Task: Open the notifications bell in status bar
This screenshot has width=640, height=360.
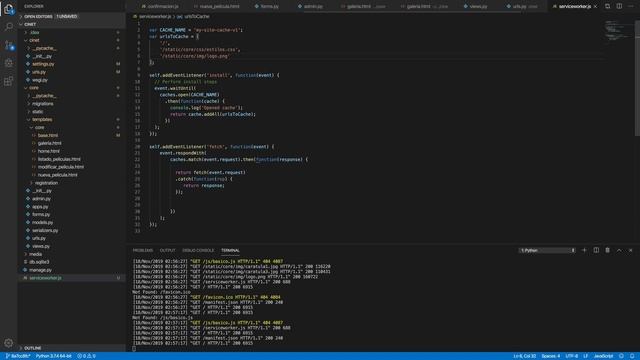Action: [632, 356]
